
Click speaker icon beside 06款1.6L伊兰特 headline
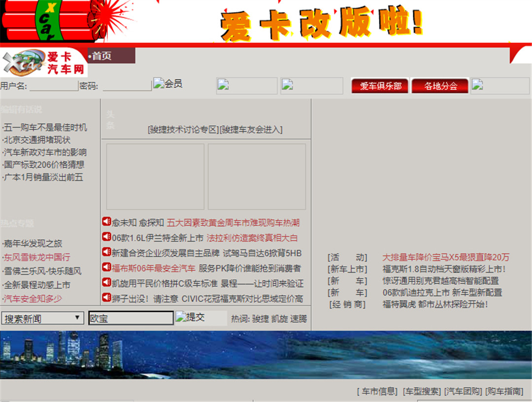(x=106, y=237)
